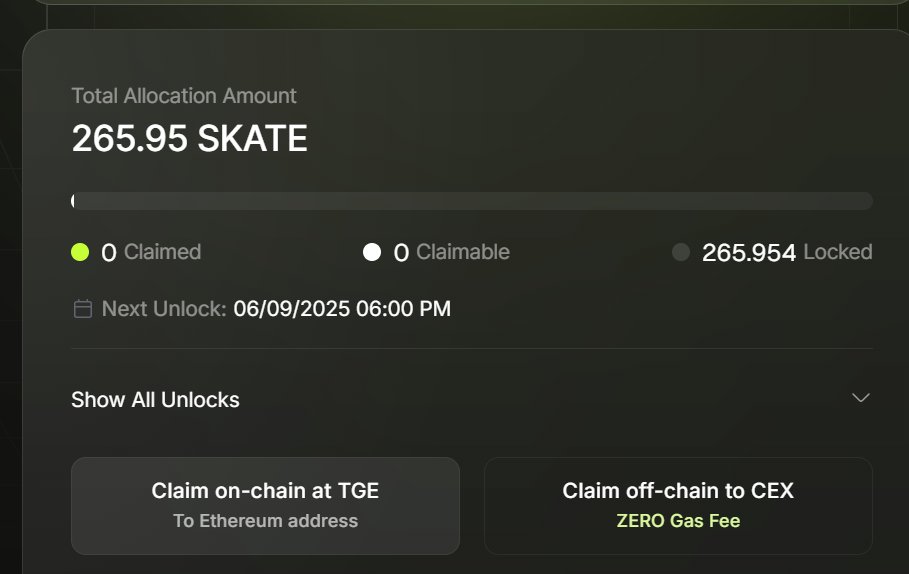Click the 265.95 SKATE total amount
Viewport: 909px width, 574px height.
190,139
